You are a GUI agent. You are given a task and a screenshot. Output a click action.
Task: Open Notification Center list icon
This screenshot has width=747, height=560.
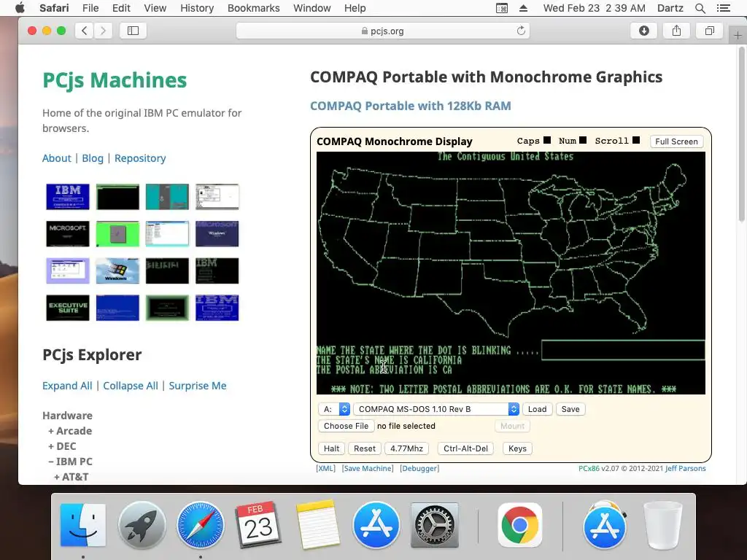(723, 8)
